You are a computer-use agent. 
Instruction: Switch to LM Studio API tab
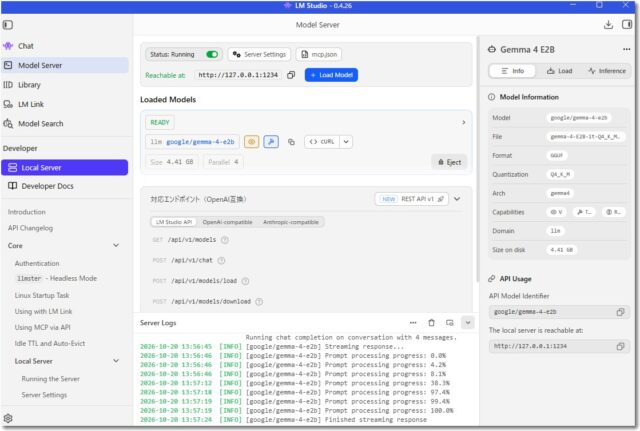(174, 222)
